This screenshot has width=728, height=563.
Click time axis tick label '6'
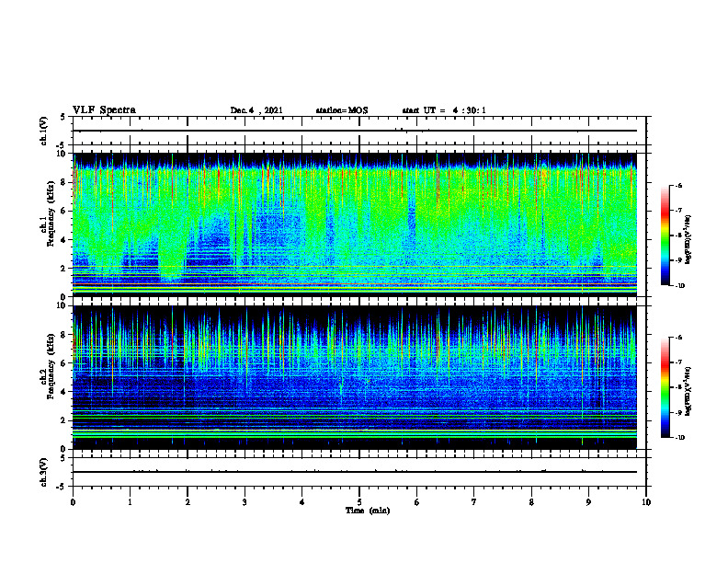click(417, 502)
